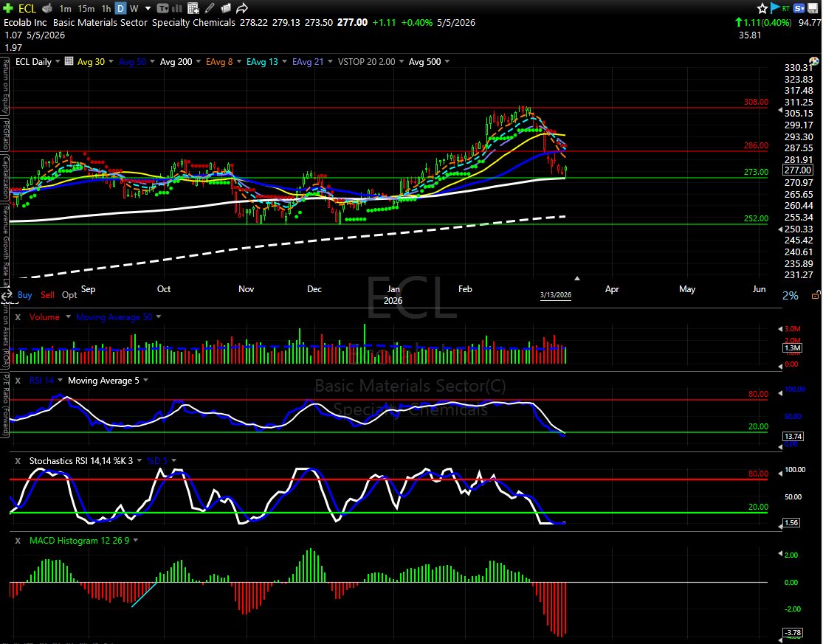Image resolution: width=823 pixels, height=644 pixels.
Task: Open the chart templates folders icon
Action: (x=226, y=8)
